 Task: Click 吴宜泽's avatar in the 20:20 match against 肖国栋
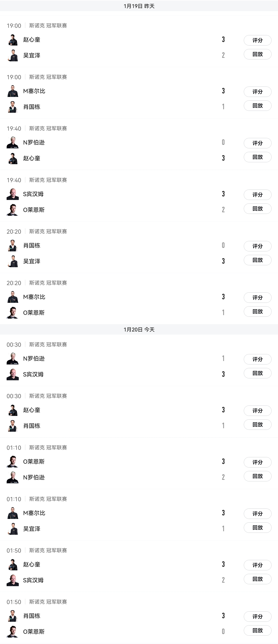(13, 261)
